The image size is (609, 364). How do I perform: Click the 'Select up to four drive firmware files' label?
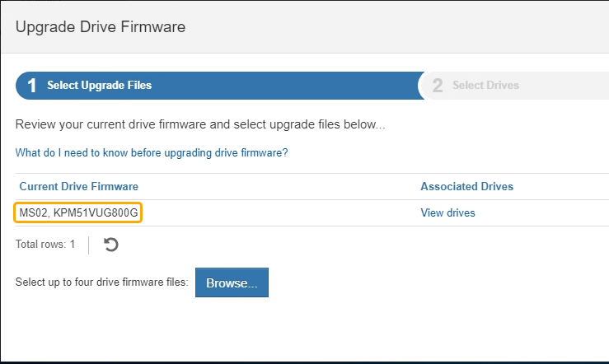pos(102,282)
